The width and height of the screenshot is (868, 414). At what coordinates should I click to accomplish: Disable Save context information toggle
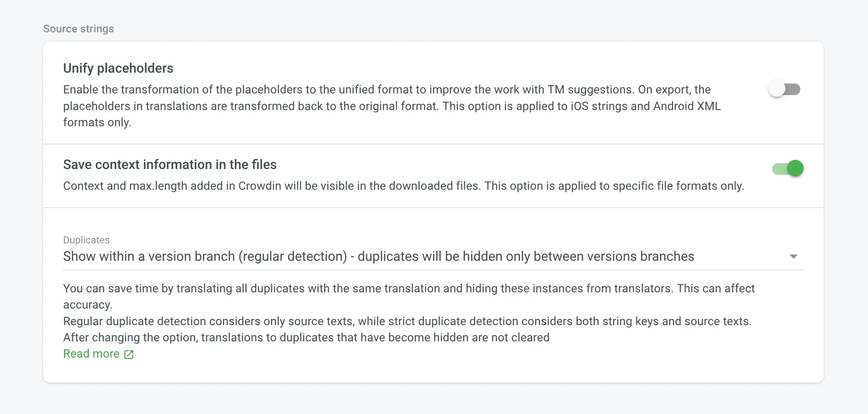click(787, 169)
